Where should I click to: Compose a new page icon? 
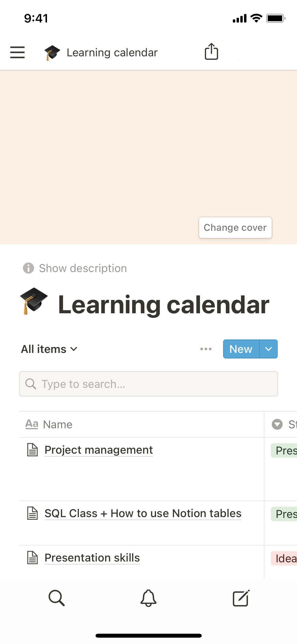click(x=241, y=598)
